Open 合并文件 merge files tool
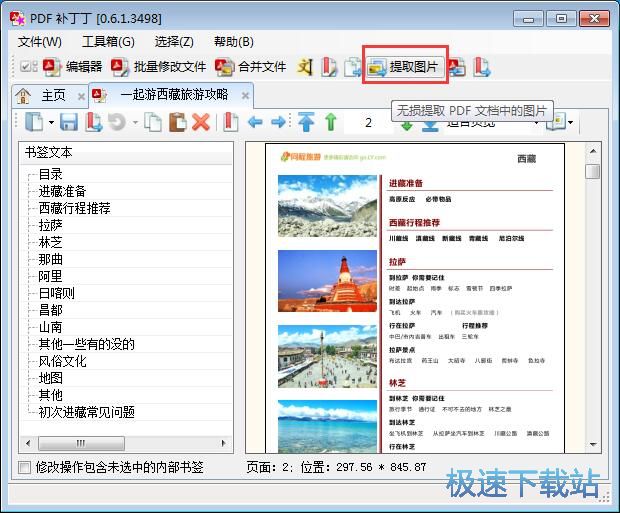The image size is (620, 513). (x=251, y=66)
